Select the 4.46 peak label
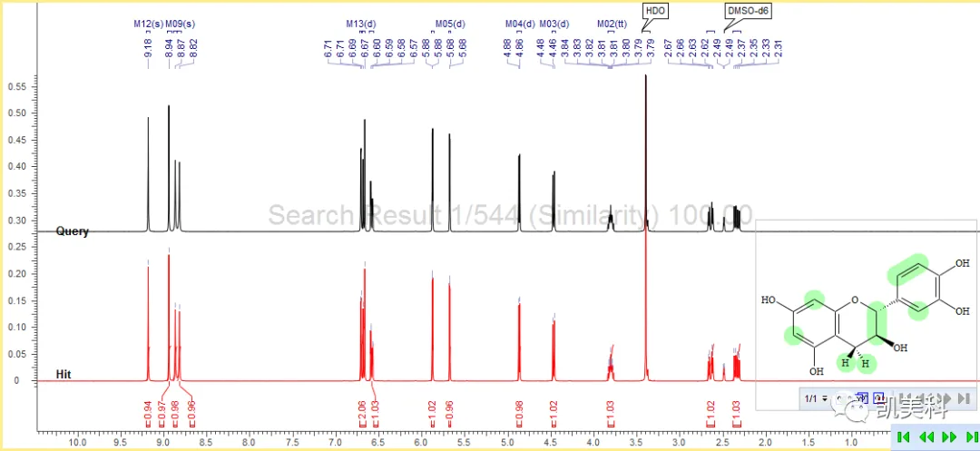980x451 pixels. 553,49
